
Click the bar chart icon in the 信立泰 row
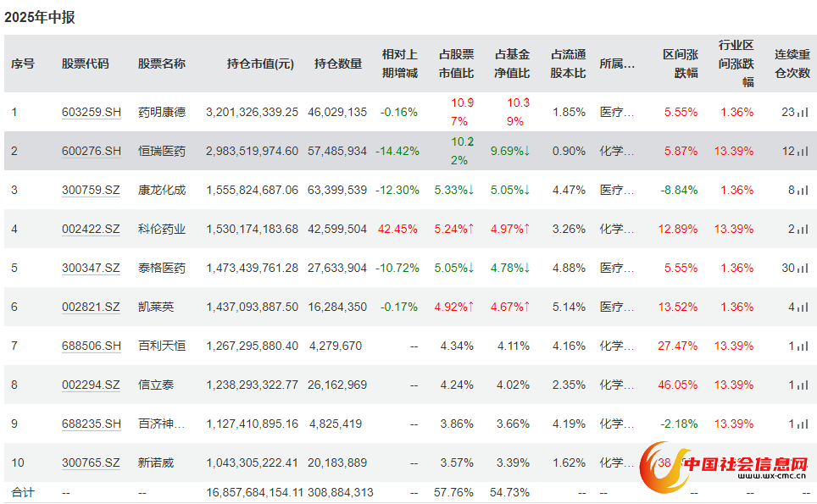pyautogui.click(x=803, y=385)
